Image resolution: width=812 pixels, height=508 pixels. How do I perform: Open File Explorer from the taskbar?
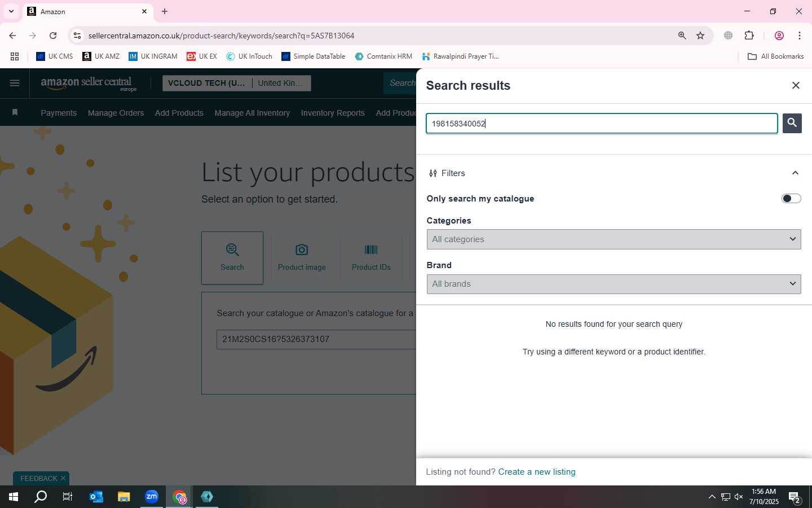coord(123,497)
